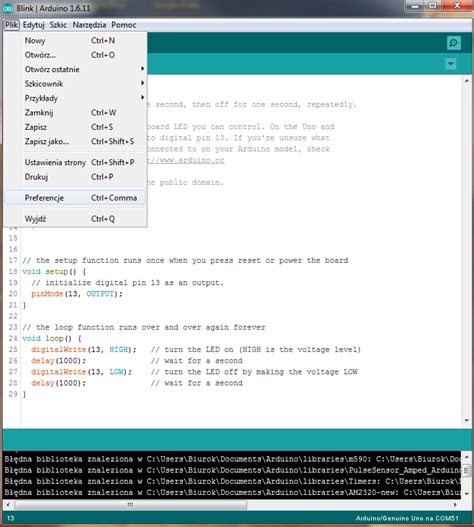Click the editor scrollbar down arrow
Screen dimensions: 474x527
[x=467, y=420]
